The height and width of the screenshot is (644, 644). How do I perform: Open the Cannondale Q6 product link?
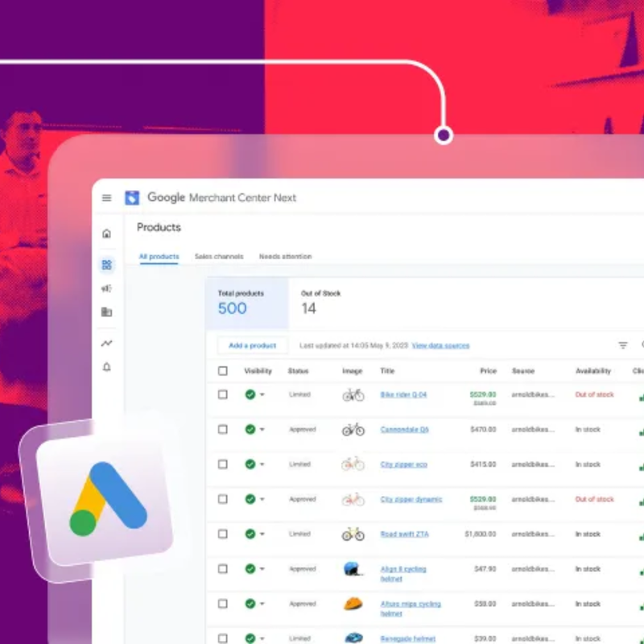405,430
